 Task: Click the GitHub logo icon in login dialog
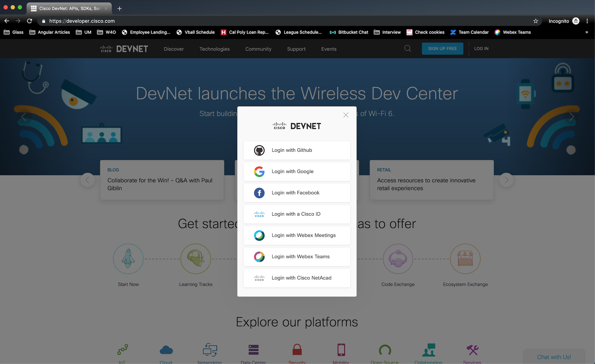[x=259, y=150]
